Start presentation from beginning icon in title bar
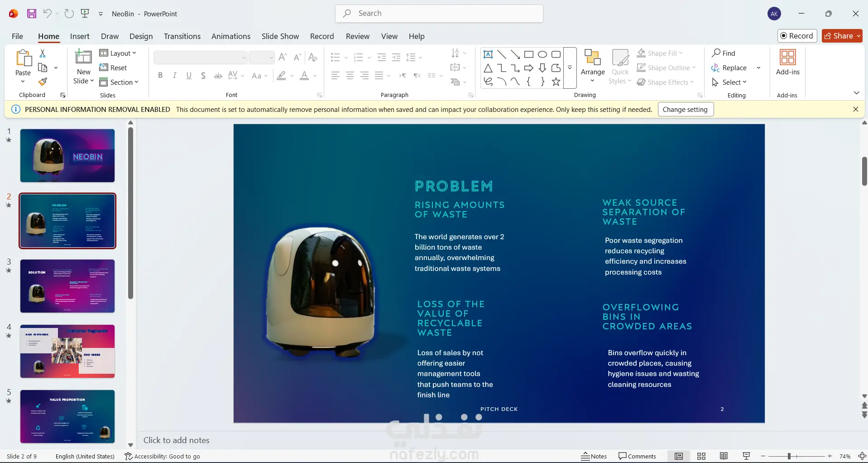Screen dimensions: 868x463 (x=85, y=14)
